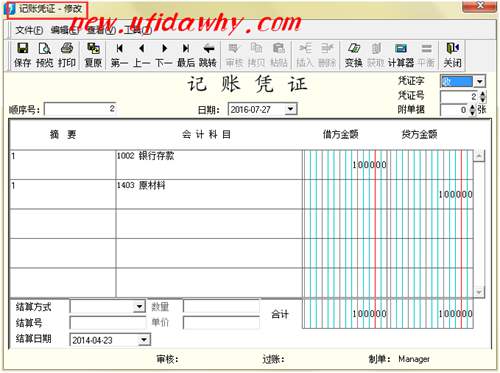Click the 单价 input field
This screenshot has width=500, height=373.
coord(221,322)
